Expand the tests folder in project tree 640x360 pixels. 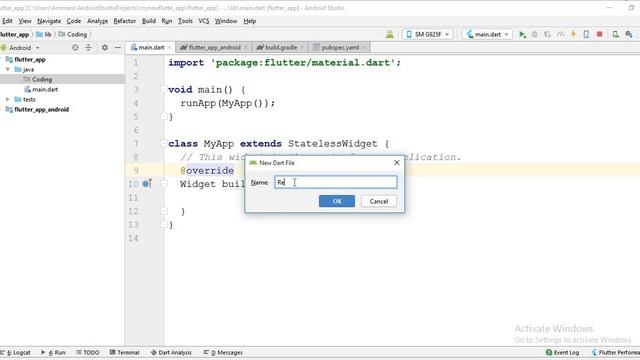tap(8, 100)
